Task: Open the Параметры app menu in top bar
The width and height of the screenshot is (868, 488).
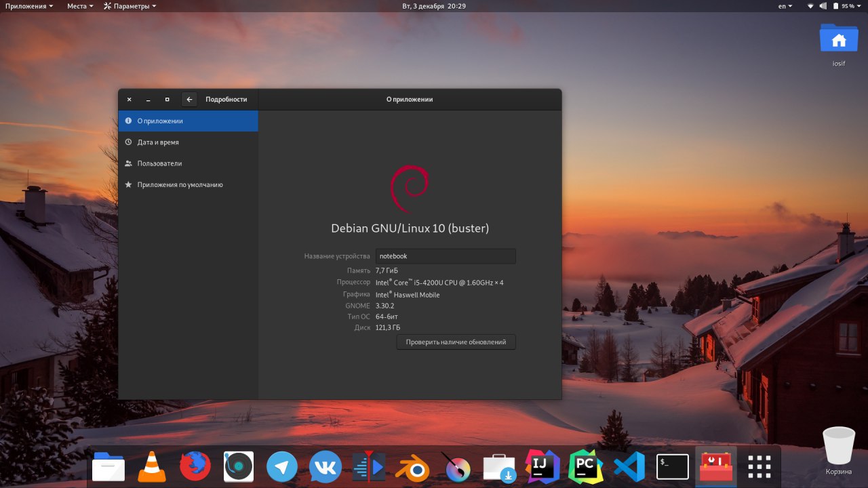Action: tap(130, 6)
